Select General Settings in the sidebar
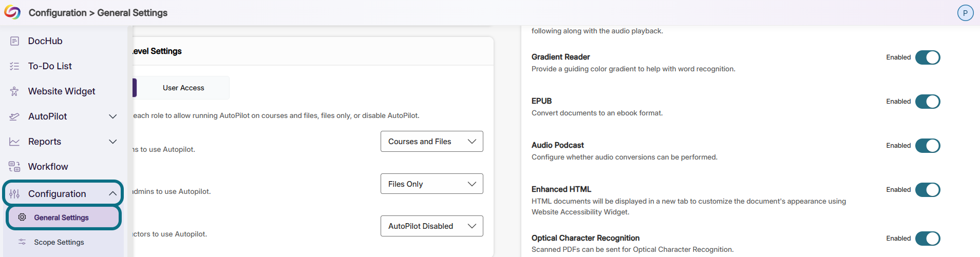Image resolution: width=980 pixels, height=257 pixels. pyautogui.click(x=64, y=218)
